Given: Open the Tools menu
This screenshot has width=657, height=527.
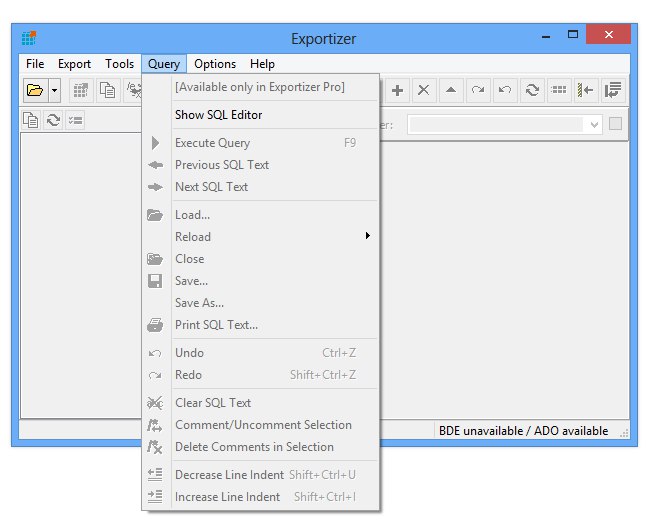Looking at the screenshot, I should coord(119,64).
